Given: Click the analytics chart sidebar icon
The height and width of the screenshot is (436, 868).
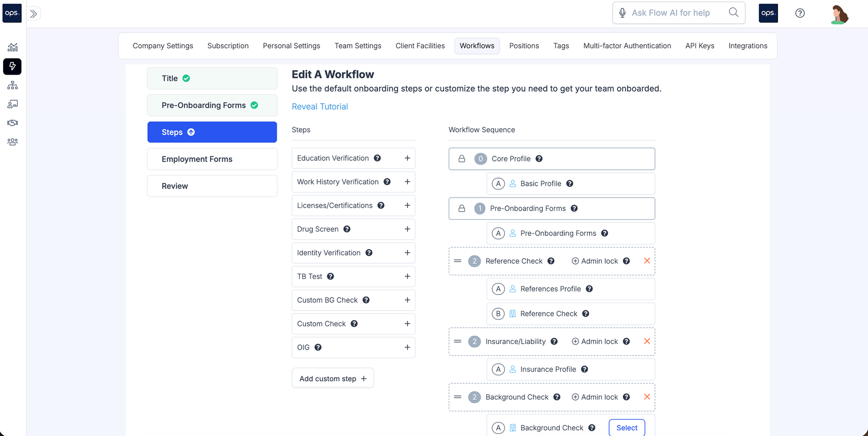Looking at the screenshot, I should click(x=12, y=47).
